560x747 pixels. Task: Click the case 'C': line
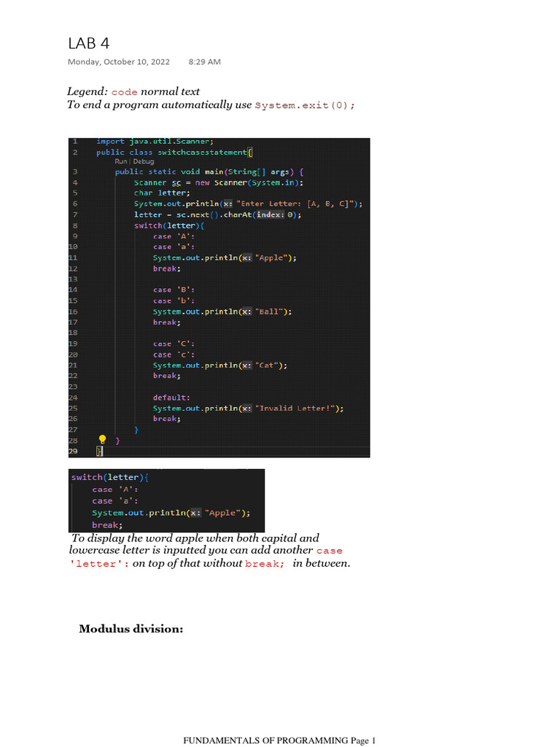[x=174, y=344]
